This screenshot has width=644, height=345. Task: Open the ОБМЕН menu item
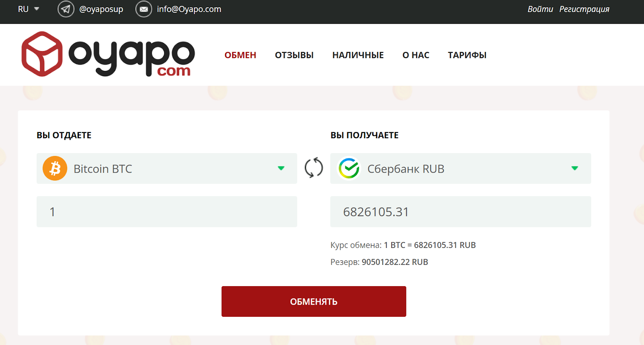click(x=240, y=55)
